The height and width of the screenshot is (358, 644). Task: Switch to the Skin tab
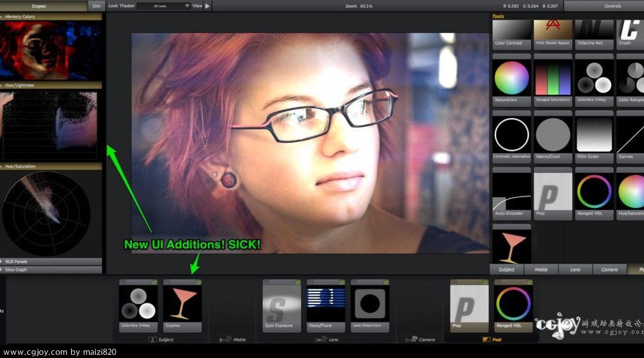pyautogui.click(x=97, y=6)
